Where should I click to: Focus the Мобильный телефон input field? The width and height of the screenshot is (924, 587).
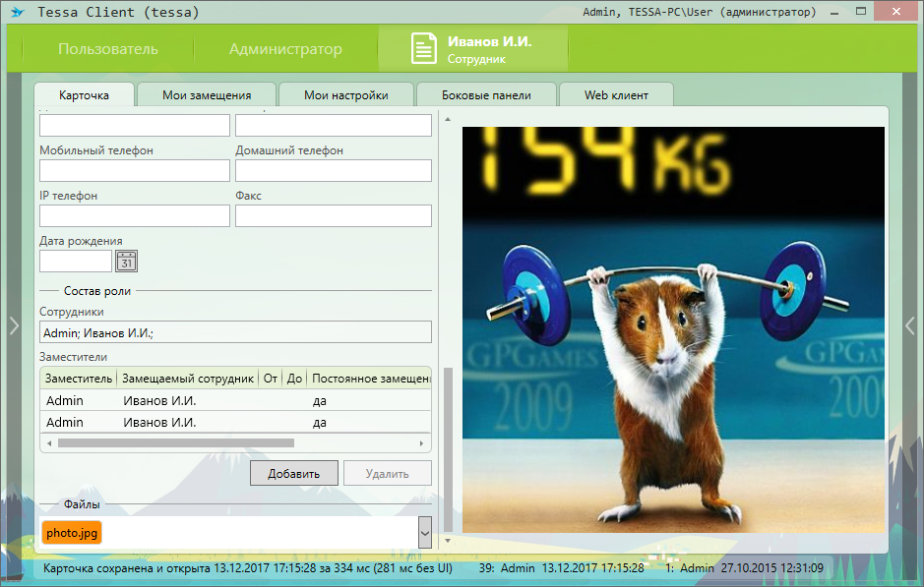coord(135,171)
